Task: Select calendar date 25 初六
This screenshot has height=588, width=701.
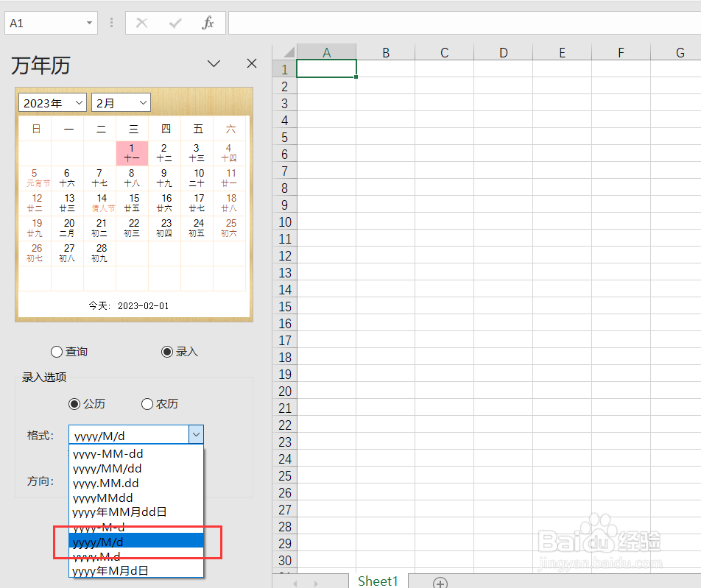Action: coord(229,228)
